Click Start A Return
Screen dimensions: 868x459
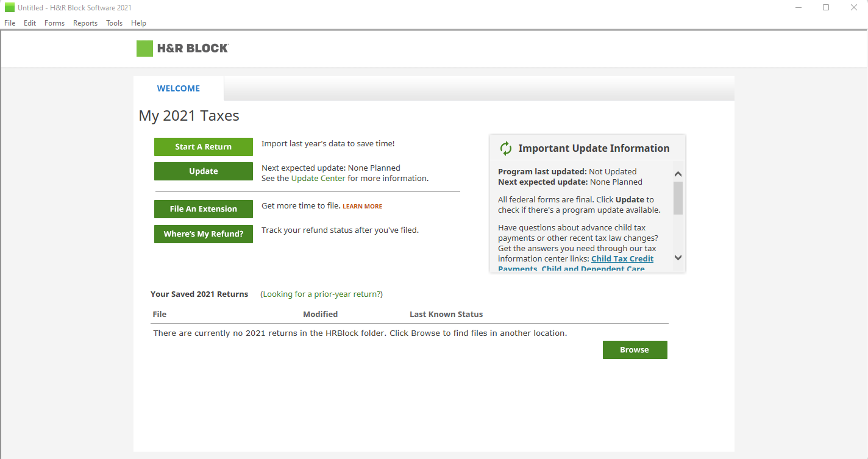point(203,146)
